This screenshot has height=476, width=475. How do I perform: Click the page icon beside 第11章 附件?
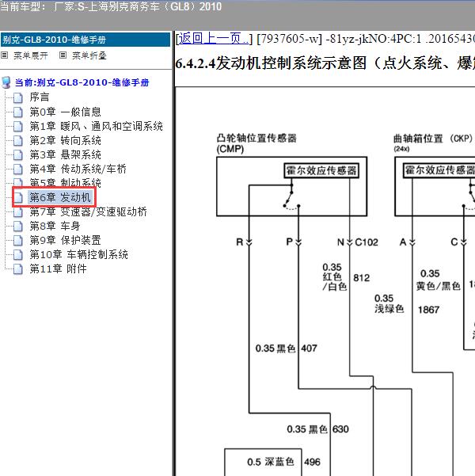(x=18, y=268)
